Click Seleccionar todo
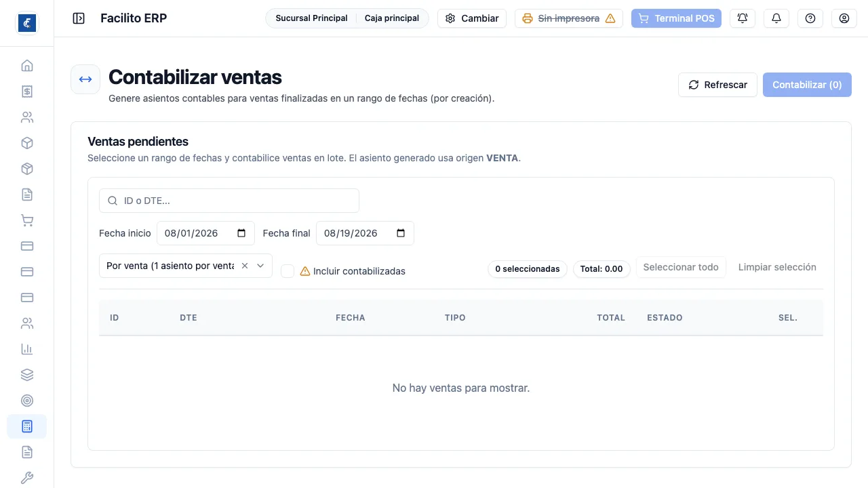The image size is (868, 488). point(681,267)
